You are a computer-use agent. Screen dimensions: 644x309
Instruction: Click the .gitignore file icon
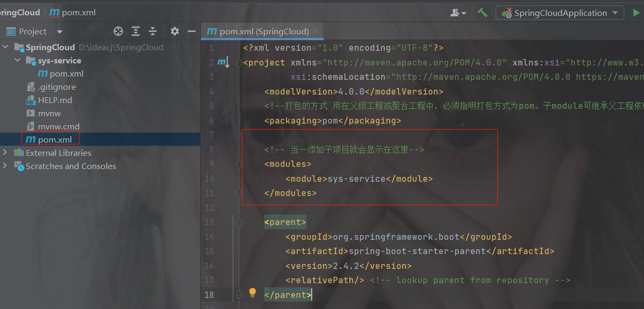[x=30, y=87]
